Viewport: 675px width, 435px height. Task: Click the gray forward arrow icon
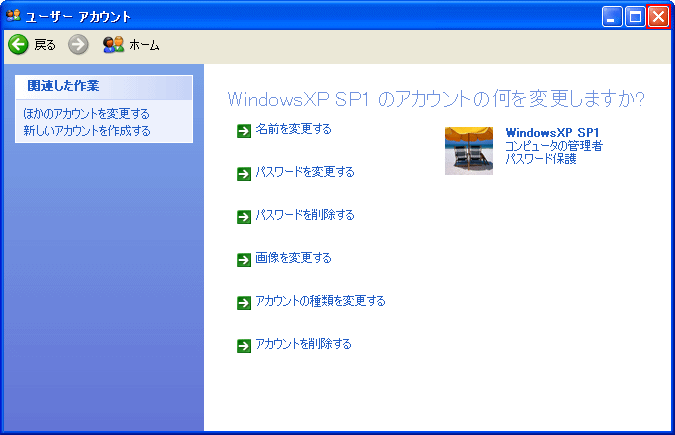[x=78, y=44]
